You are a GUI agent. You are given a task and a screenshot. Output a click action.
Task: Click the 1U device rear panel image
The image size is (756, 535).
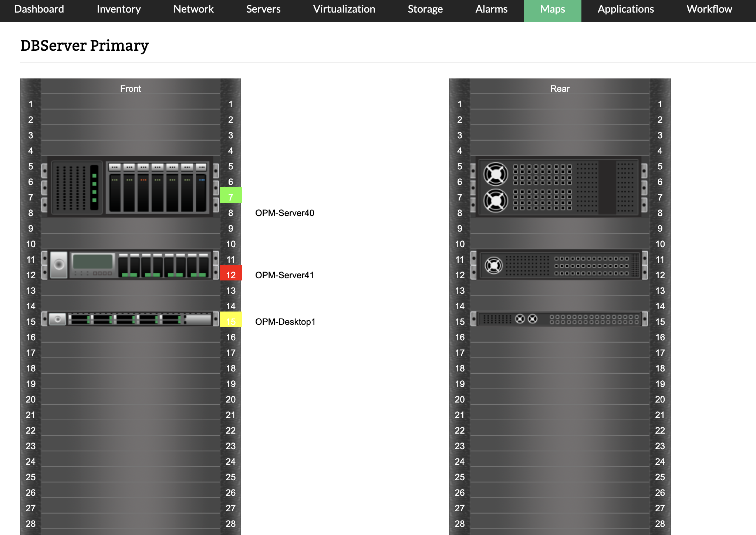559,319
